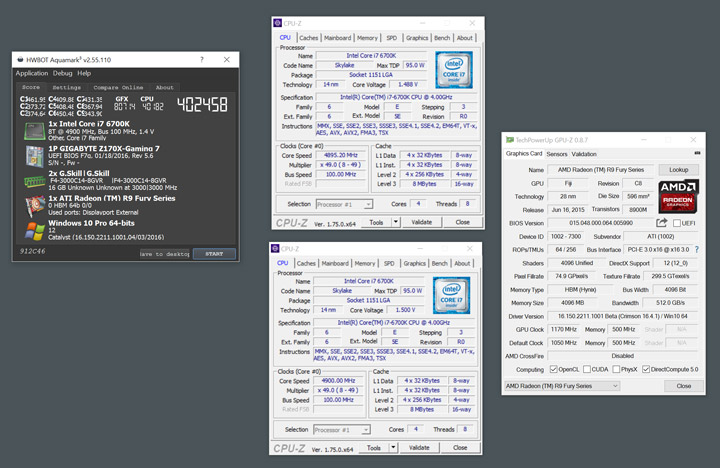
Task: Switch to Validation tab in GPU-Z
Action: click(584, 154)
